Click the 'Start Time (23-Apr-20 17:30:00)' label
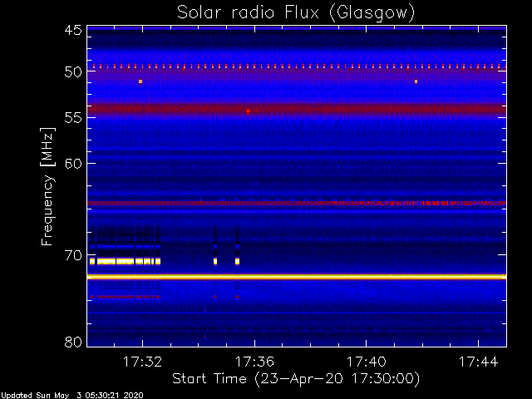Viewport: 532px width, 399px height. pyautogui.click(x=296, y=379)
